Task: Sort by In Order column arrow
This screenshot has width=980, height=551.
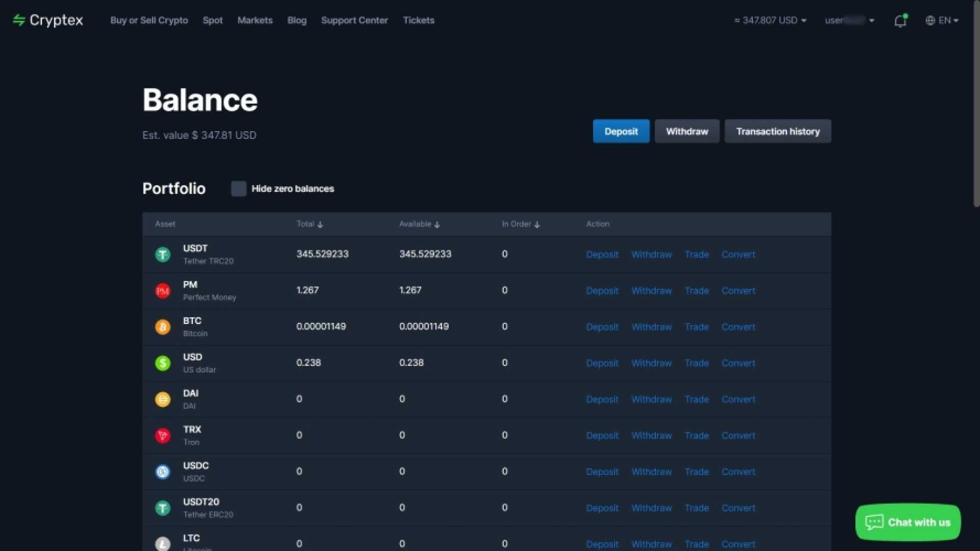Action: click(x=537, y=224)
